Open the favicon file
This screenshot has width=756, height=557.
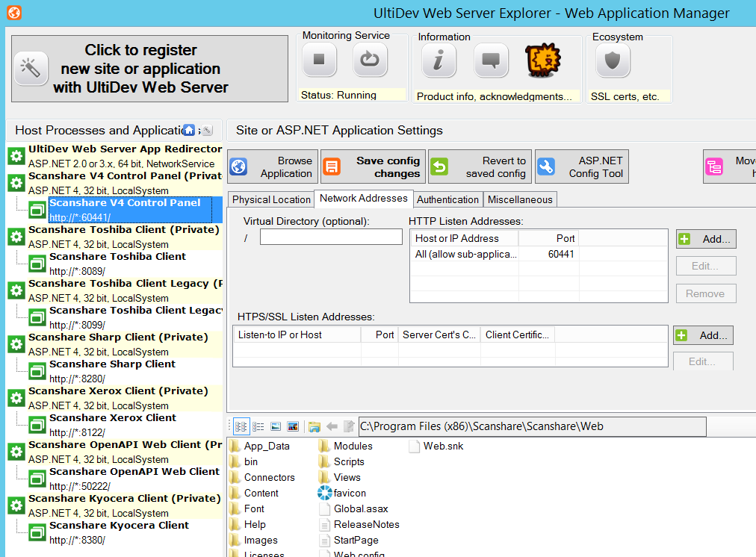point(342,493)
